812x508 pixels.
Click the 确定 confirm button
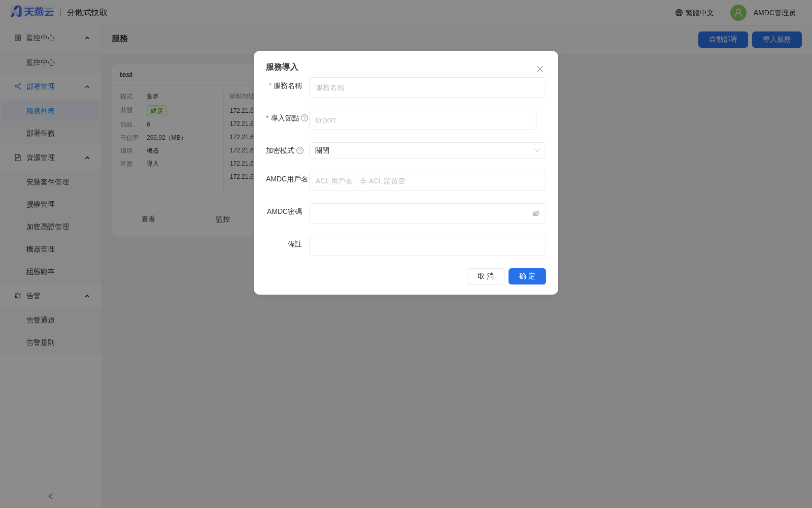click(x=527, y=276)
